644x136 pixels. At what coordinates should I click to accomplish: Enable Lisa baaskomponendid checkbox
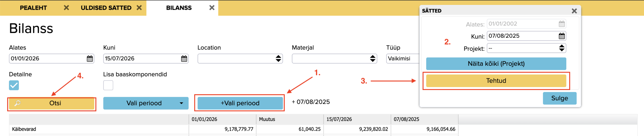pyautogui.click(x=108, y=85)
